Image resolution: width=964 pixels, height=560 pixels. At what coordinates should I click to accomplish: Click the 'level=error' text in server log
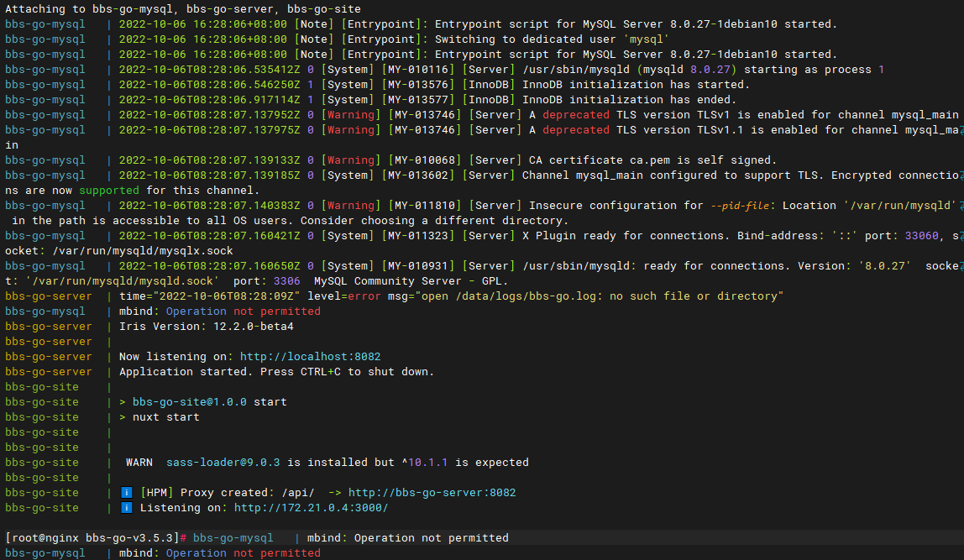[x=344, y=296]
